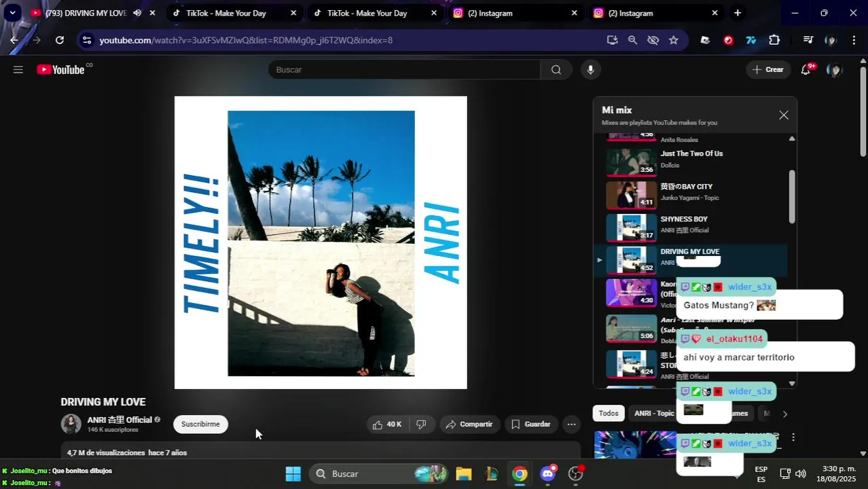Reload the page in the browser

pos(60,40)
